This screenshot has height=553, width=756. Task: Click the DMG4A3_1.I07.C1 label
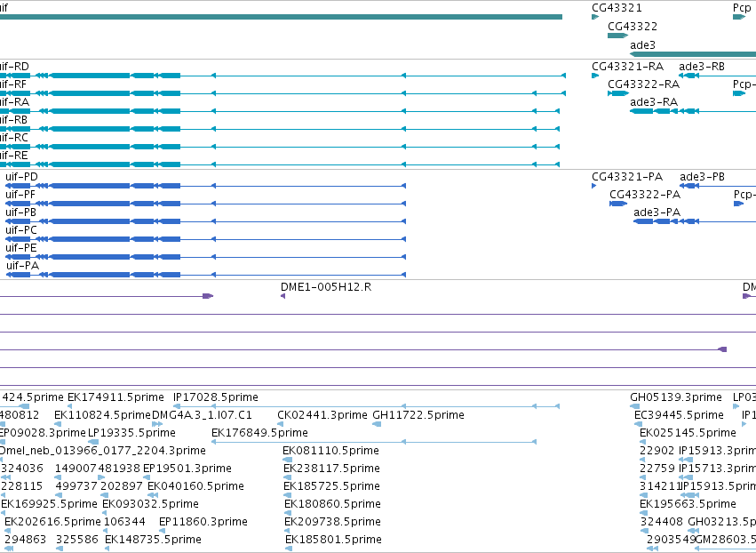pyautogui.click(x=202, y=415)
